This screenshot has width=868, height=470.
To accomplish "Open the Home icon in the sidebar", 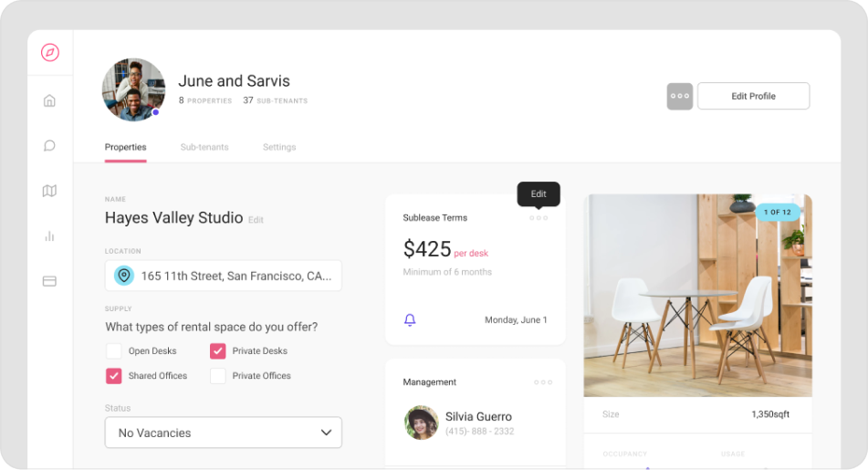I will click(x=49, y=100).
